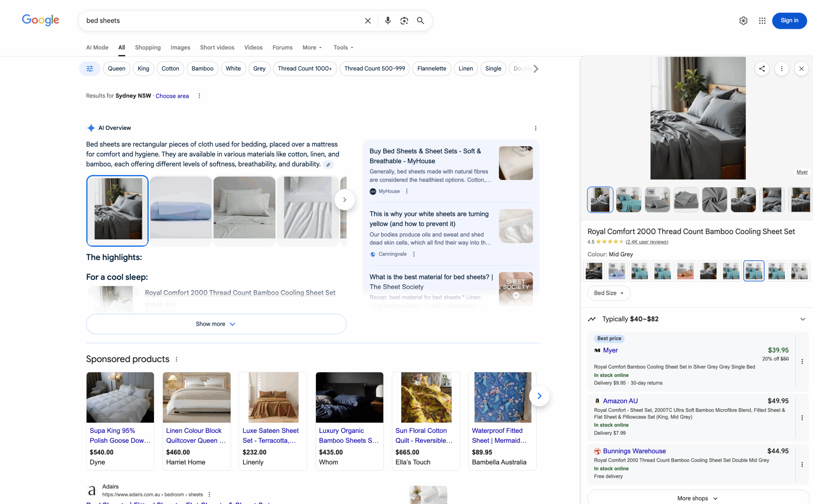813x504 pixels.
Task: Open the Google apps grid
Action: tap(762, 20)
